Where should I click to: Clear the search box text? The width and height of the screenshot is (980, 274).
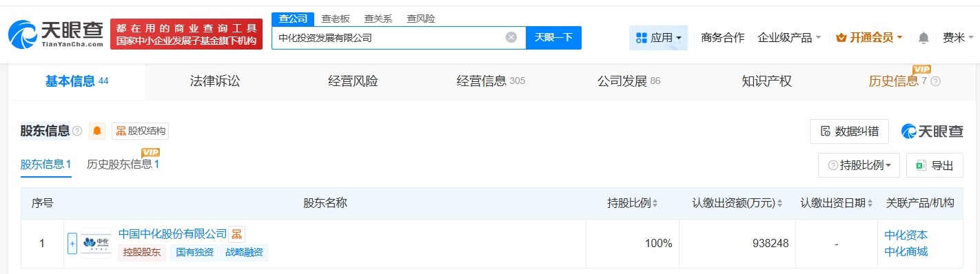click(511, 37)
